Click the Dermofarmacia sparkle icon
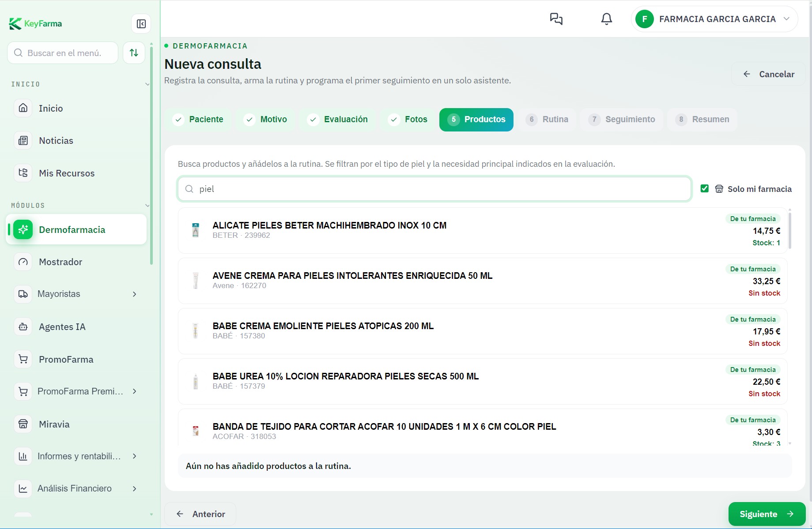The height and width of the screenshot is (529, 812). [23, 229]
